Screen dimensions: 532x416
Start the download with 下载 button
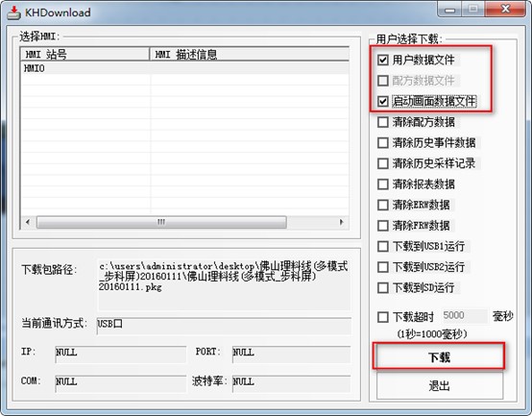click(439, 356)
